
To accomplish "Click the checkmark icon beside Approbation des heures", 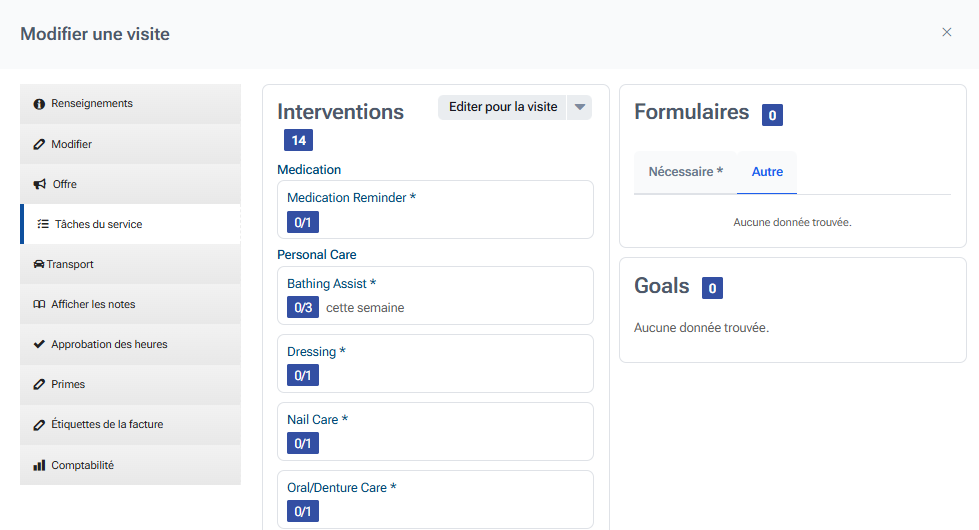I will [40, 344].
